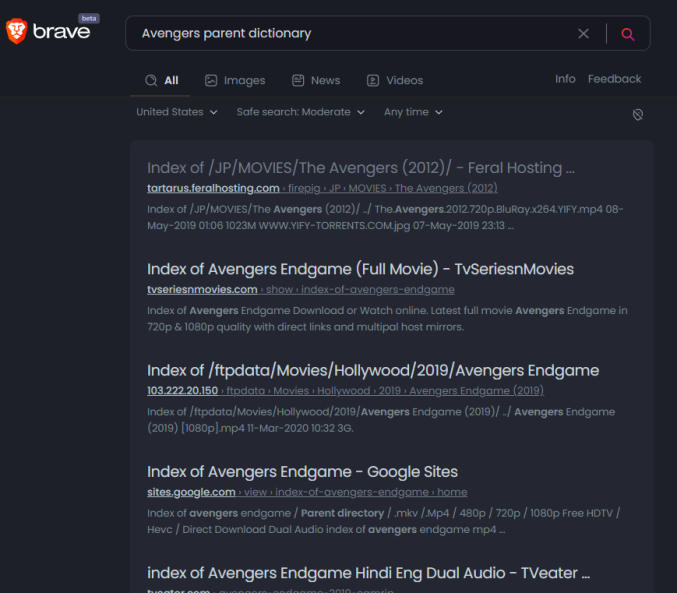
Task: Expand the Any time filter
Action: [x=413, y=112]
